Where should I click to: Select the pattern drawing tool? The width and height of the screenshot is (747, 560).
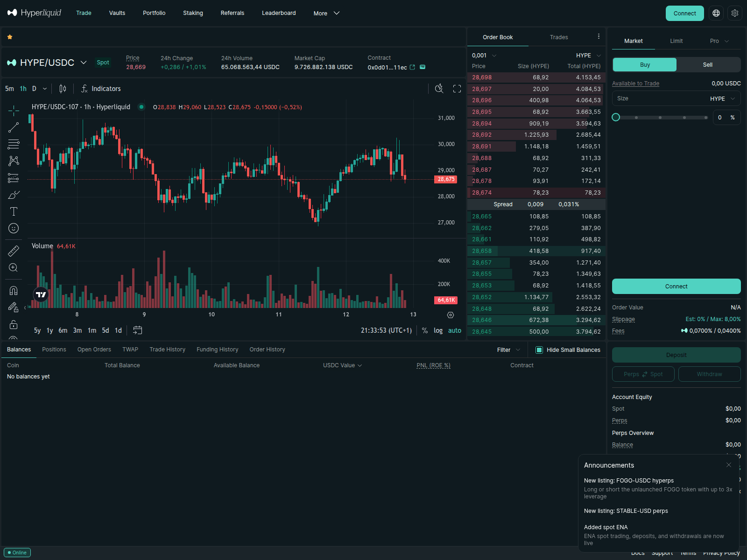click(x=14, y=161)
